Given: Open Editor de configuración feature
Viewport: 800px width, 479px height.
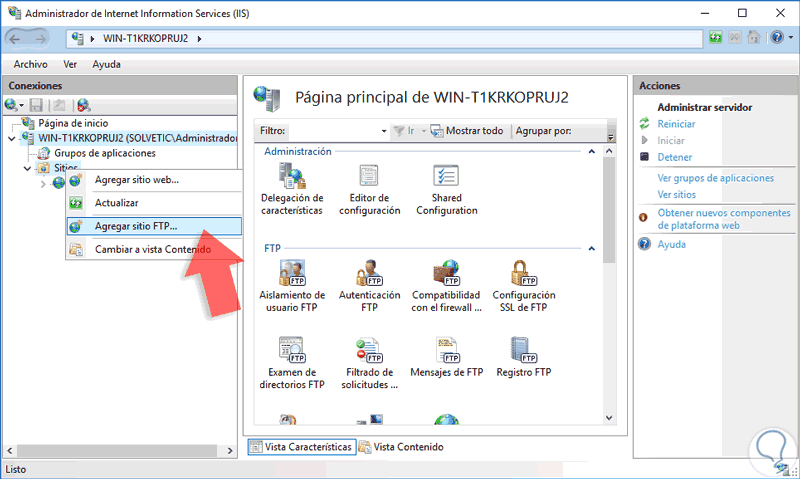Looking at the screenshot, I should (369, 189).
